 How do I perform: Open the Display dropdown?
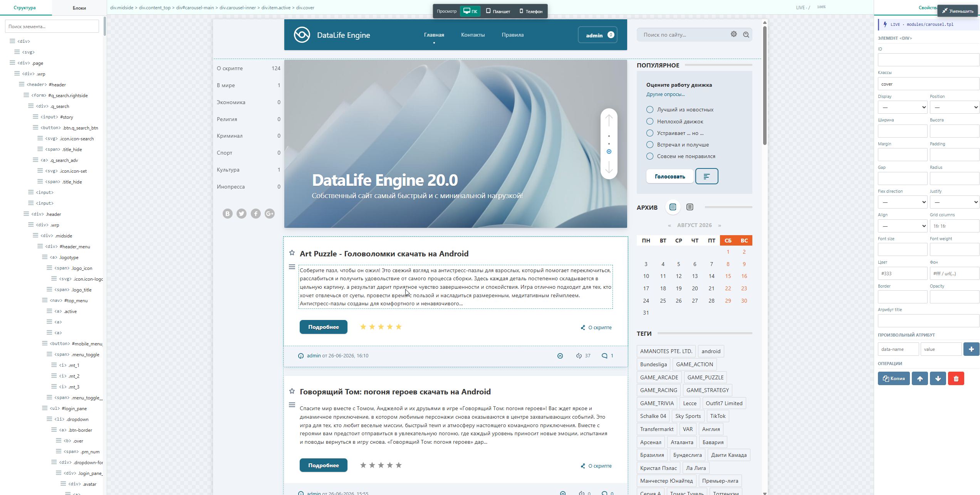tap(903, 107)
